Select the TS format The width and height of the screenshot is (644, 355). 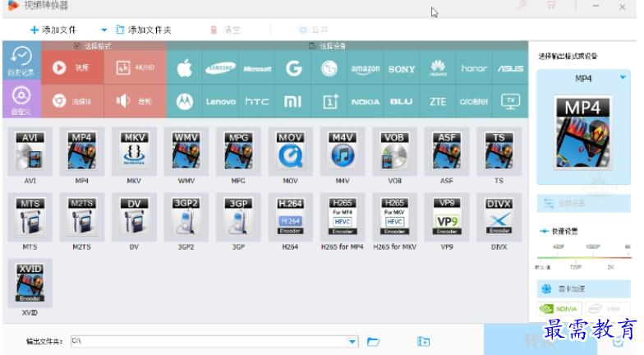click(x=499, y=151)
